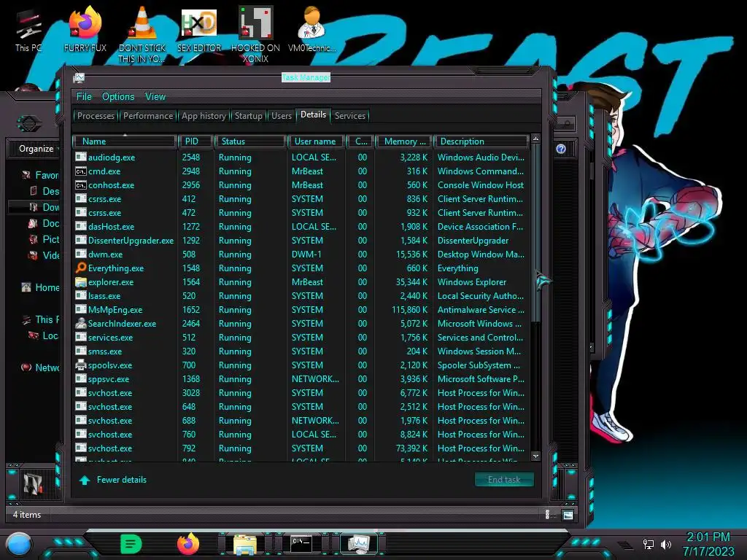The height and width of the screenshot is (560, 747).
Task: Open File Explorer from the taskbar
Action: point(245,544)
